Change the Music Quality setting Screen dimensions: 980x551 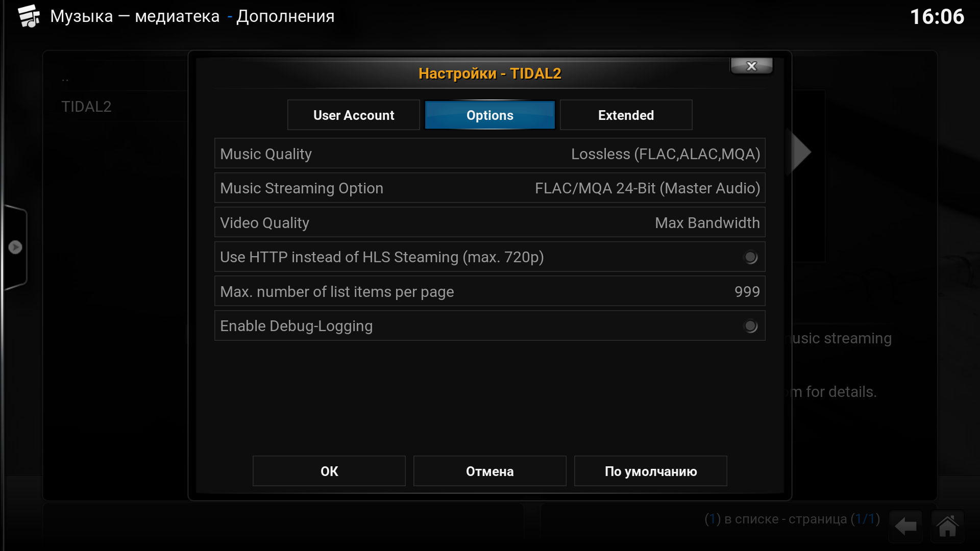(490, 154)
